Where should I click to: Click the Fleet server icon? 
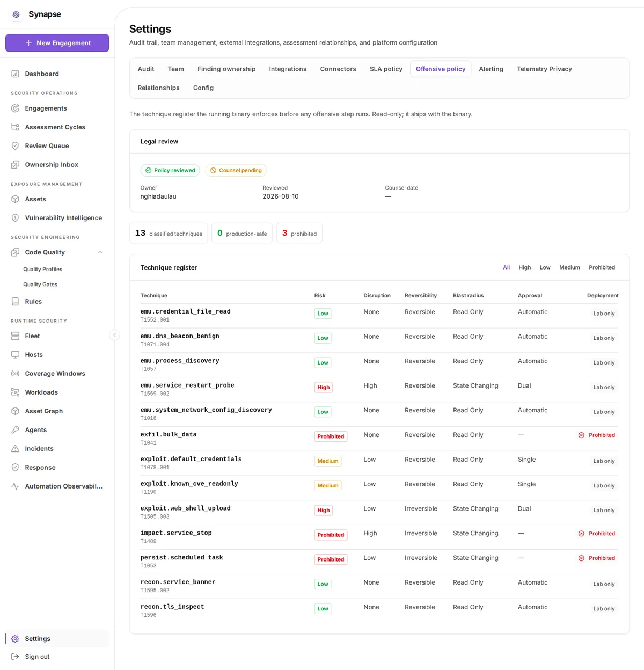[15, 336]
